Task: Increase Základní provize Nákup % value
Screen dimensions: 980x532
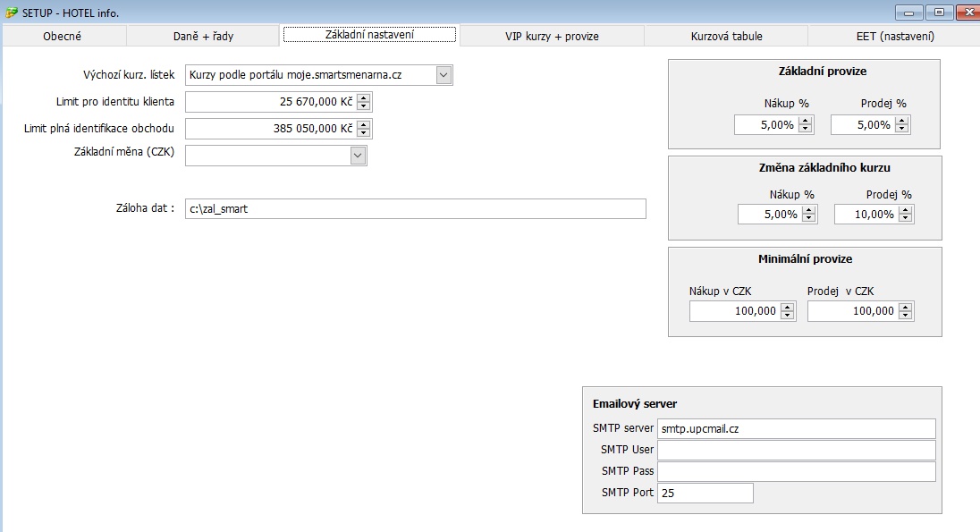Action: [x=806, y=121]
